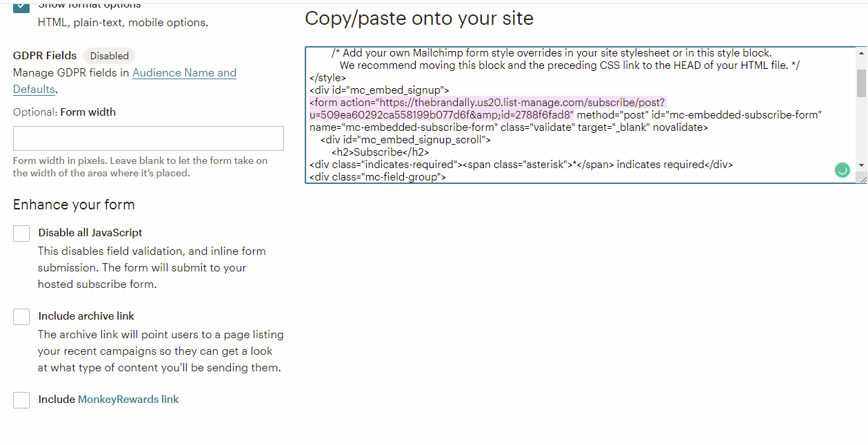
Task: Click the Enhance your form heading
Action: click(74, 205)
